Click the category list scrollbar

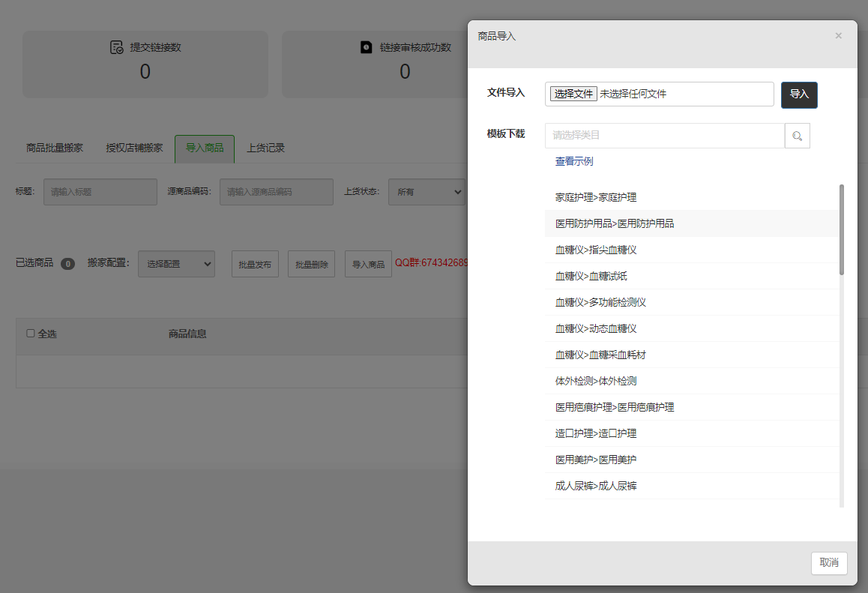pyautogui.click(x=841, y=229)
